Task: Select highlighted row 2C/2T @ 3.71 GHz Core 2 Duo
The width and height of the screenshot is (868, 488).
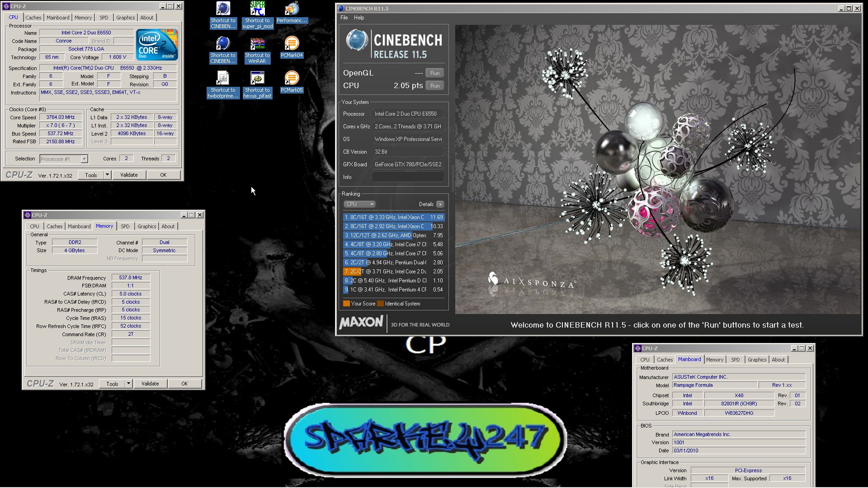Action: click(x=394, y=272)
